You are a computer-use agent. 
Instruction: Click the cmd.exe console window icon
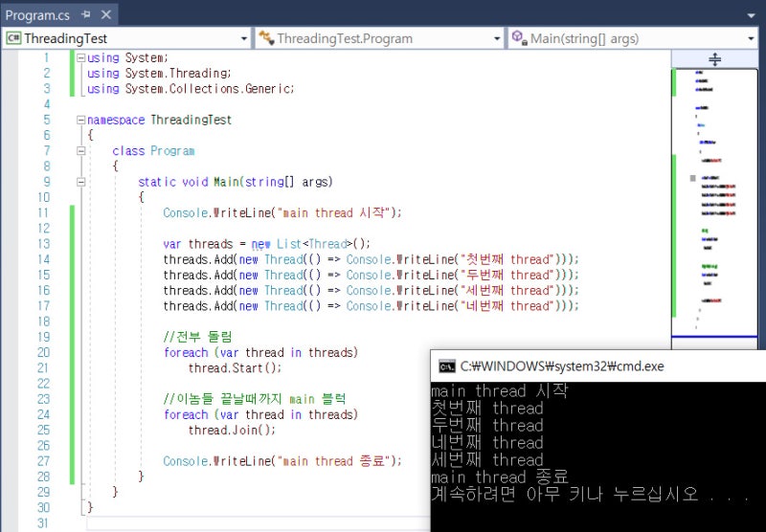(446, 366)
